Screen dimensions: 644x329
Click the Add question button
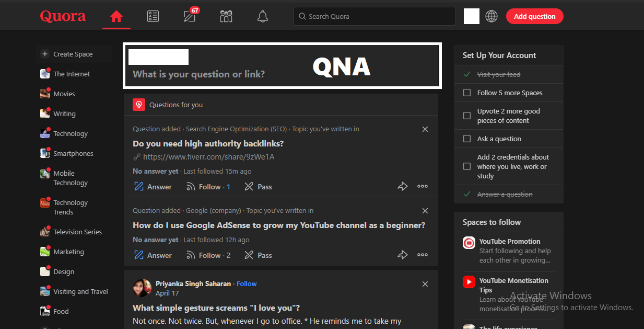534,16
